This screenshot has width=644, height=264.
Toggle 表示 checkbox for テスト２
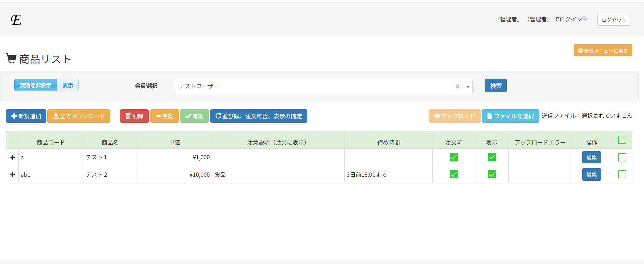pyautogui.click(x=492, y=174)
